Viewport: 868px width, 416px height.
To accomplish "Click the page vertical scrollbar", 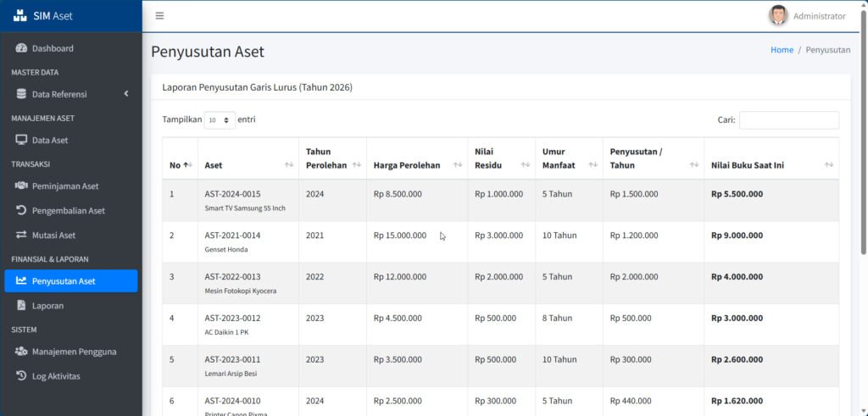I will click(x=864, y=133).
